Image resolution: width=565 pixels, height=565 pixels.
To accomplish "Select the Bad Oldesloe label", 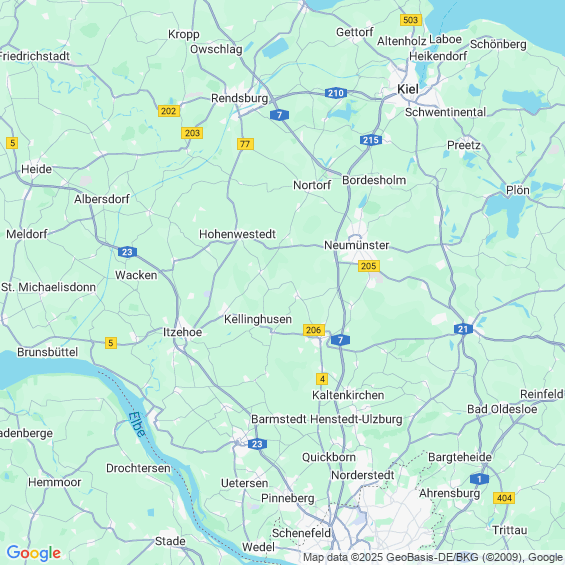I will tap(502, 409).
